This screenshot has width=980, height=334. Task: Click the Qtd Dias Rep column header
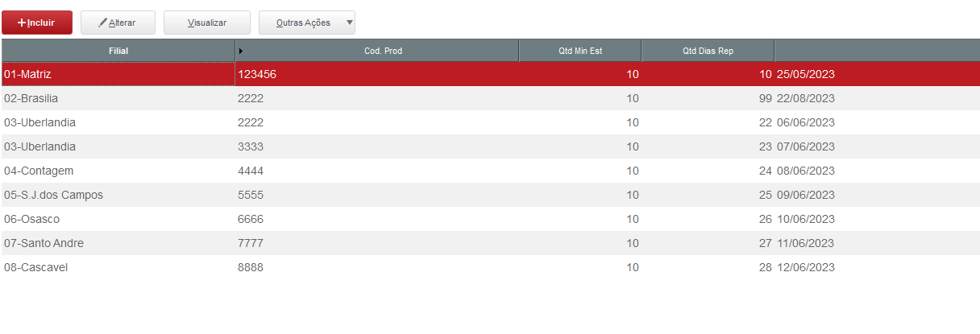click(708, 51)
